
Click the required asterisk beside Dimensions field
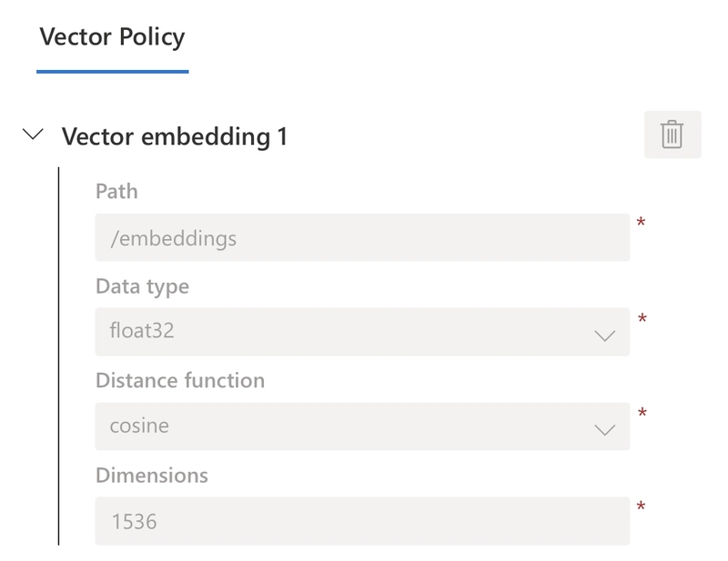coord(641,506)
